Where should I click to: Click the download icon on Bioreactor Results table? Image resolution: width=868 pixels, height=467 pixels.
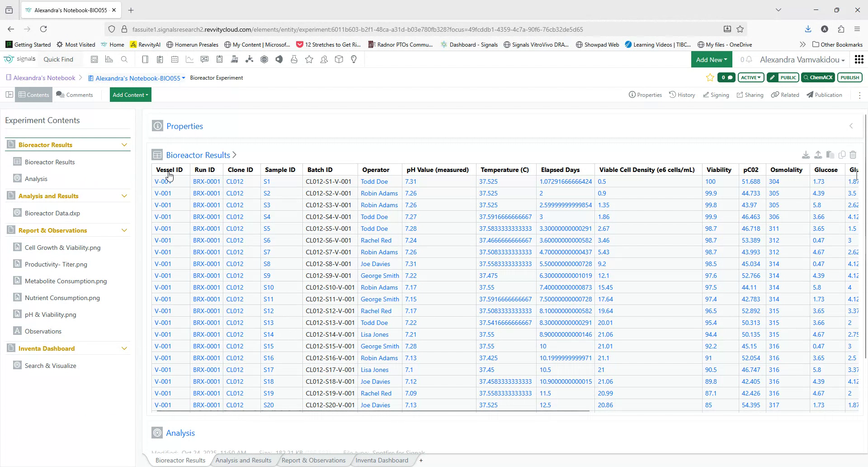tap(807, 155)
